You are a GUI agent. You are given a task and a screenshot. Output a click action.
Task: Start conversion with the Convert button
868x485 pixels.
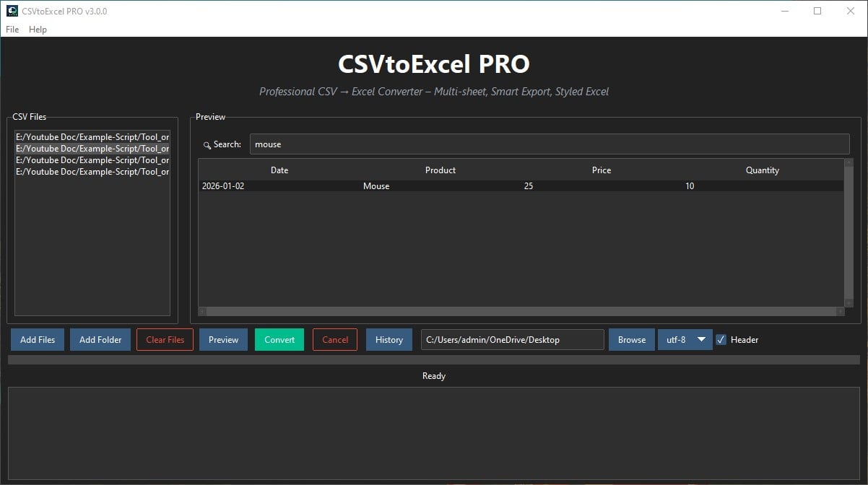pyautogui.click(x=279, y=339)
